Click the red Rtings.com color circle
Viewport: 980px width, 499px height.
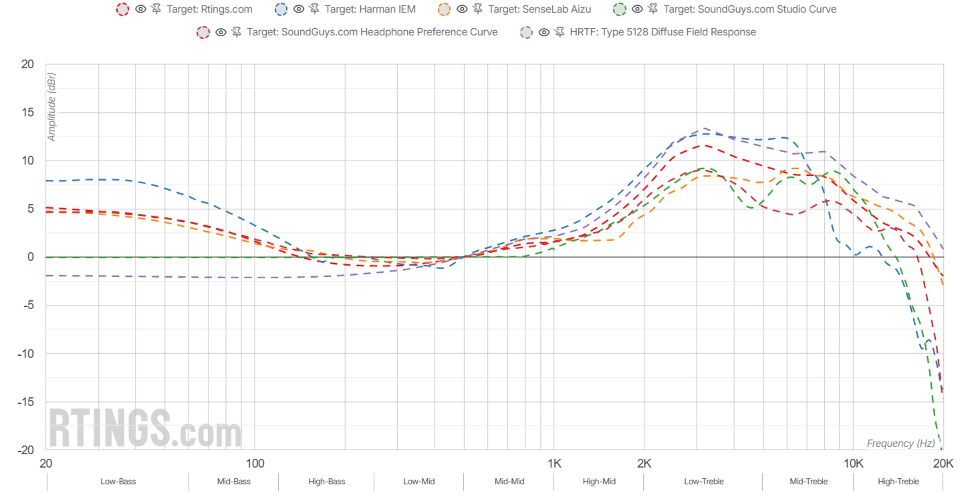(122, 9)
